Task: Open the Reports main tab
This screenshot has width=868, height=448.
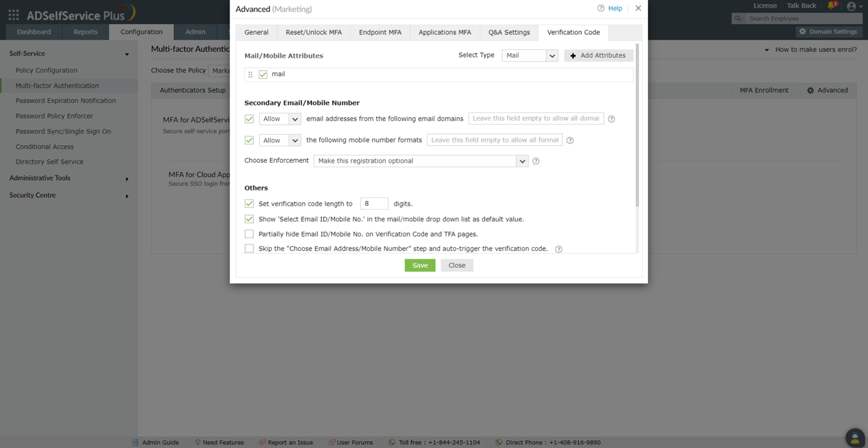Action: click(x=86, y=32)
